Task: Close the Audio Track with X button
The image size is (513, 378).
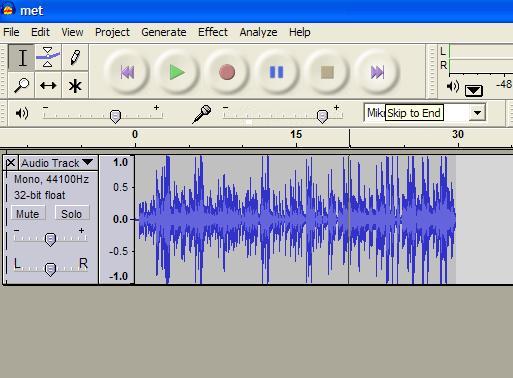Action: (x=11, y=163)
